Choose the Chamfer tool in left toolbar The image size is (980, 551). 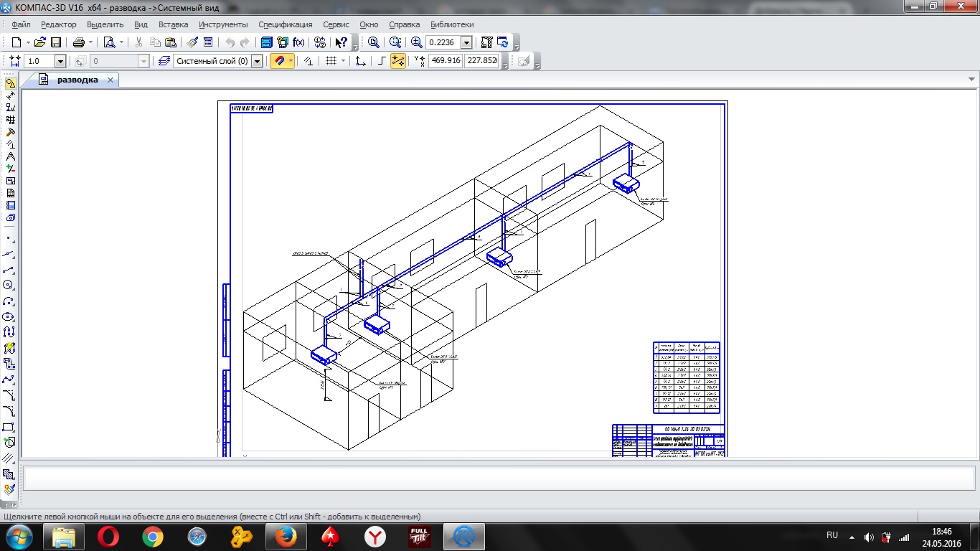(9, 395)
